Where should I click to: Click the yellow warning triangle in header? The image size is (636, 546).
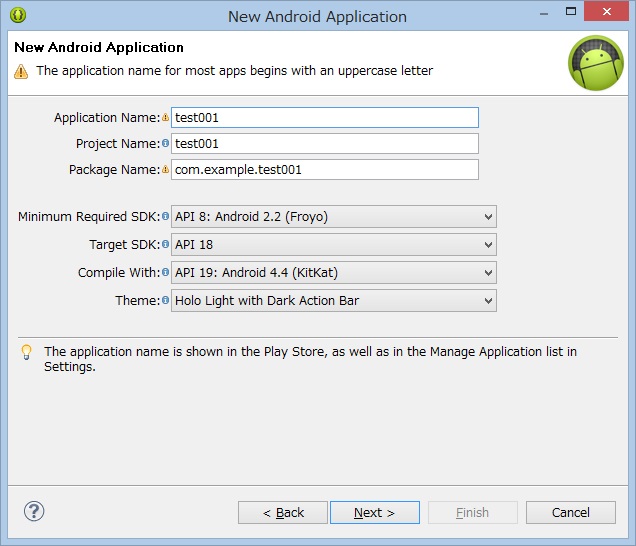click(x=21, y=71)
